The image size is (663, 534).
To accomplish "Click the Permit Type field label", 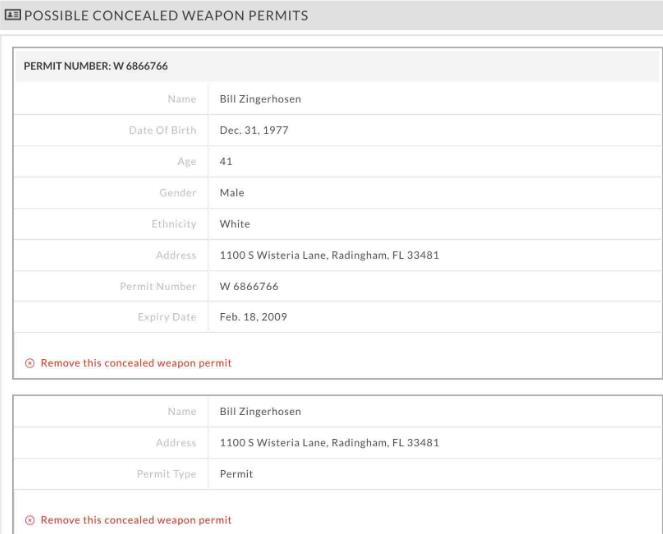I will coord(167,474).
